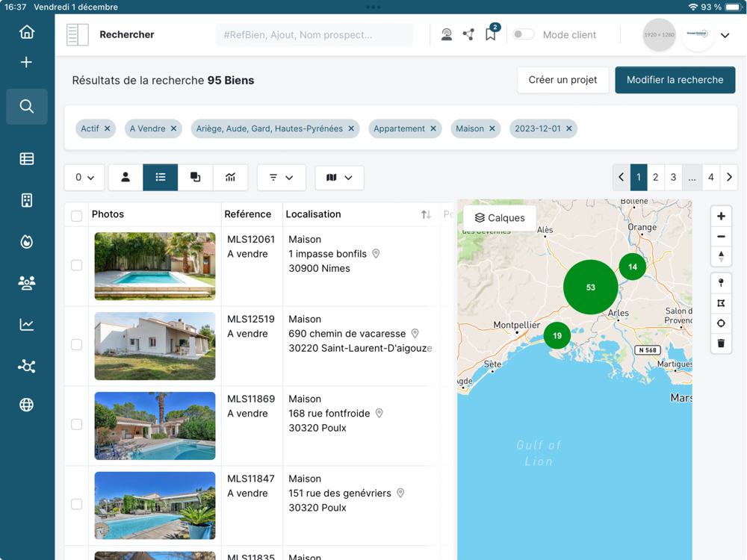Open bookmarks icon with badge 2
The image size is (747, 560).
click(x=492, y=34)
